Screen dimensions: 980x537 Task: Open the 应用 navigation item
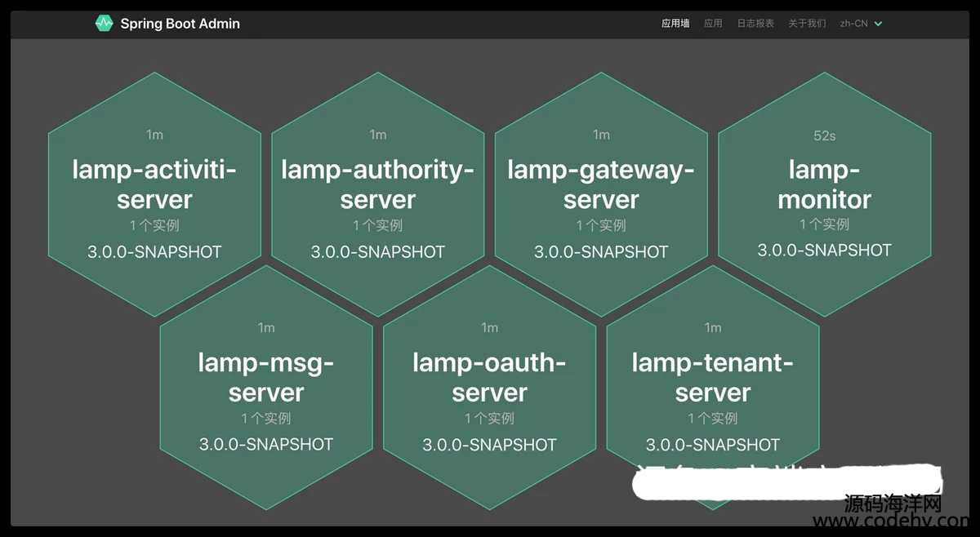[714, 24]
